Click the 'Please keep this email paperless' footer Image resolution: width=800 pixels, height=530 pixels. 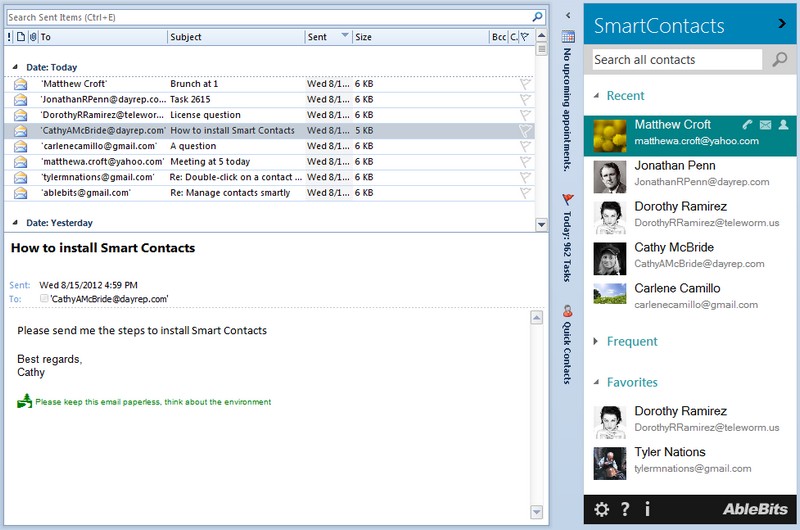tap(153, 402)
